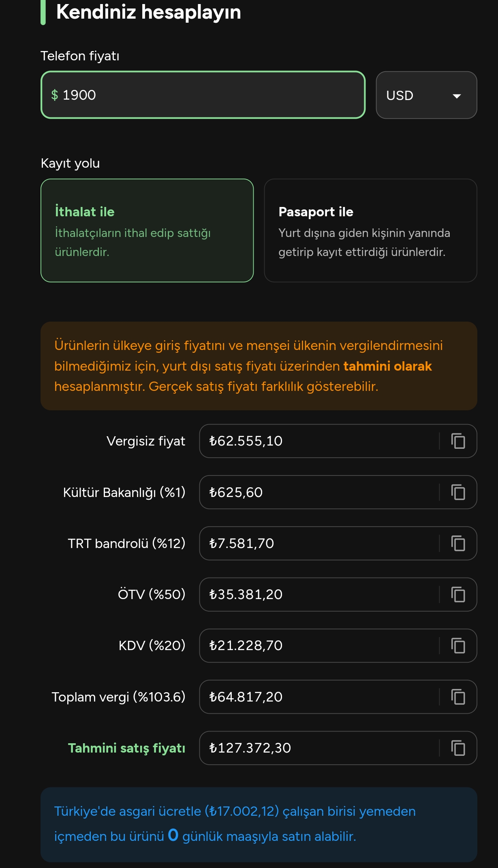Copy the Toplam vergi amount

[x=458, y=697]
